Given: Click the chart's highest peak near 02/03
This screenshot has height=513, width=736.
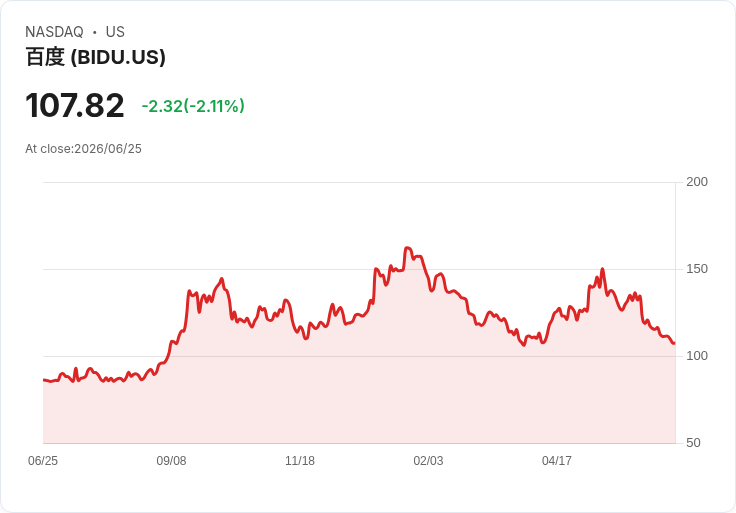Looking at the screenshot, I should (407, 248).
